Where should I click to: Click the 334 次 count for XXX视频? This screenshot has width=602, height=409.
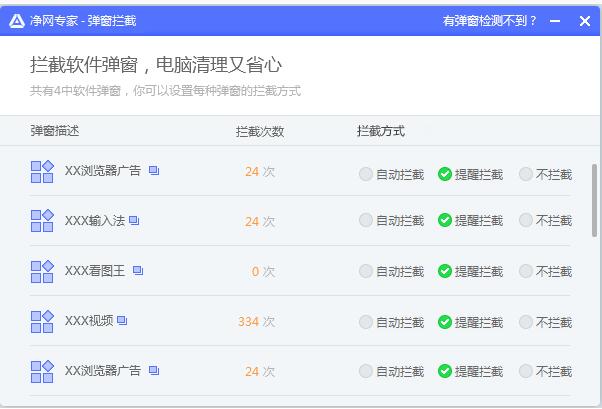coord(256,322)
